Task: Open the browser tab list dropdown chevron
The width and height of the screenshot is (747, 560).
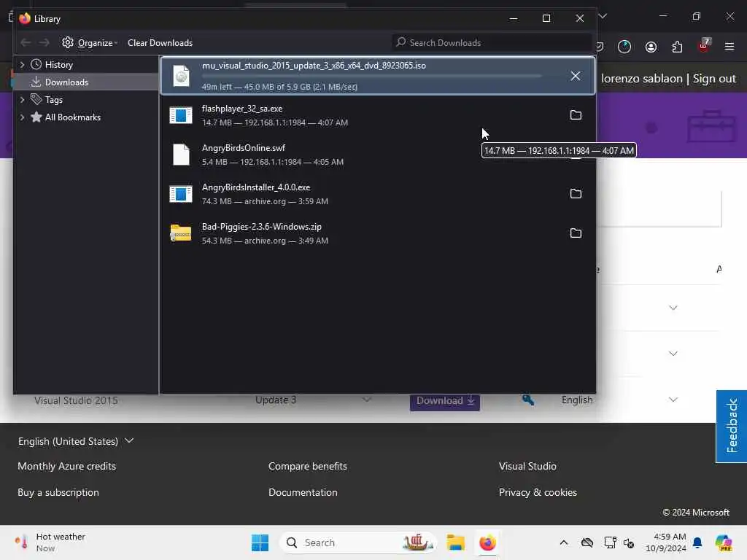Action: (x=603, y=16)
